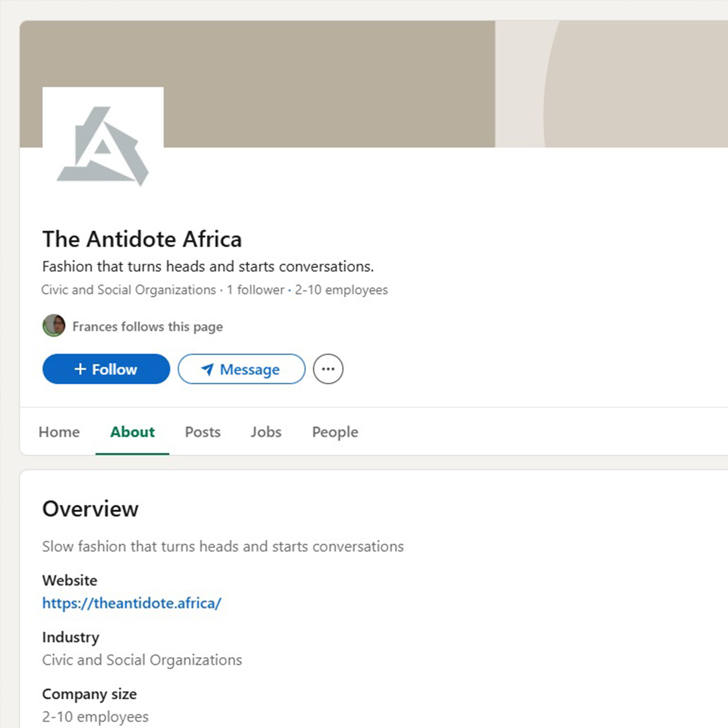The height and width of the screenshot is (728, 728).
Task: Click the plus icon on Follow button
Action: tap(80, 369)
